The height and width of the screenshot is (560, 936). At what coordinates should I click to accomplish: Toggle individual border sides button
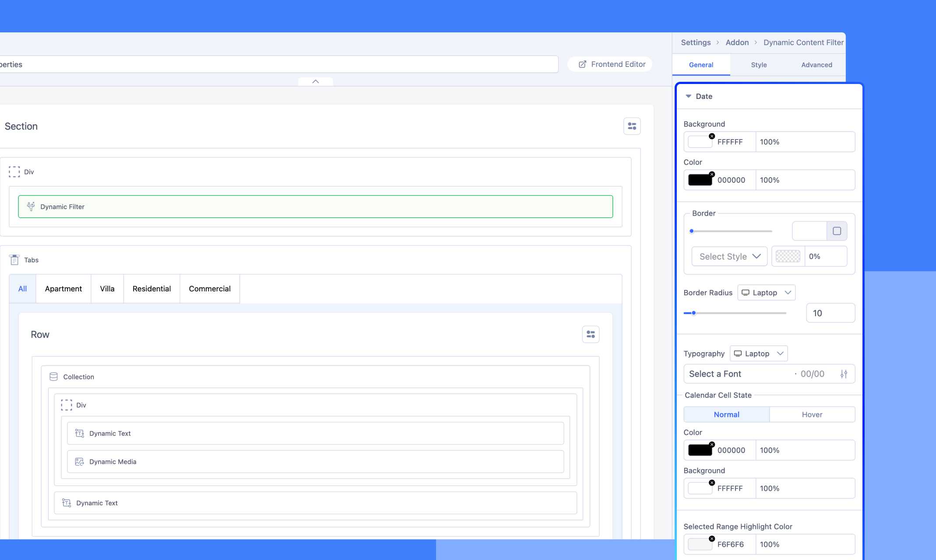[837, 231]
